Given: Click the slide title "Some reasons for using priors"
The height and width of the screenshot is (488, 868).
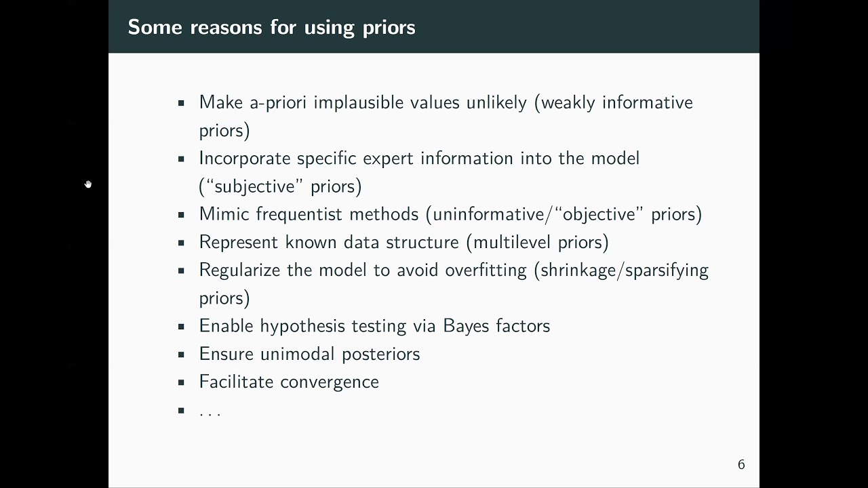Looking at the screenshot, I should (271, 27).
